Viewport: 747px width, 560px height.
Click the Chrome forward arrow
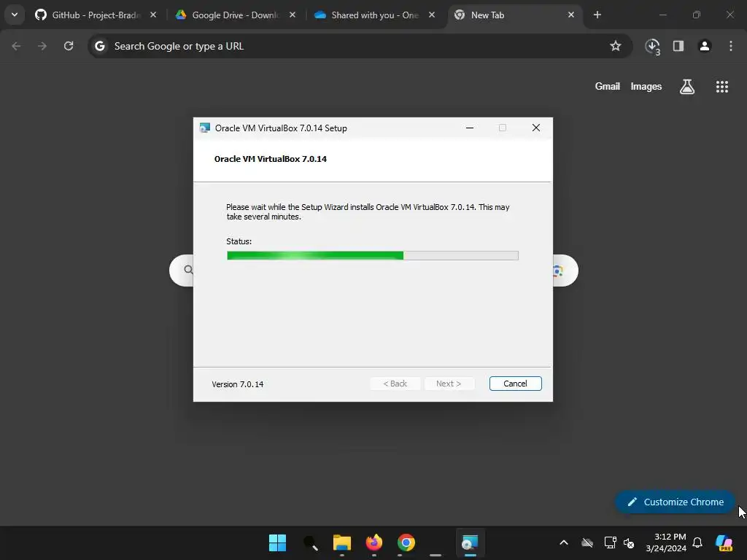point(42,46)
